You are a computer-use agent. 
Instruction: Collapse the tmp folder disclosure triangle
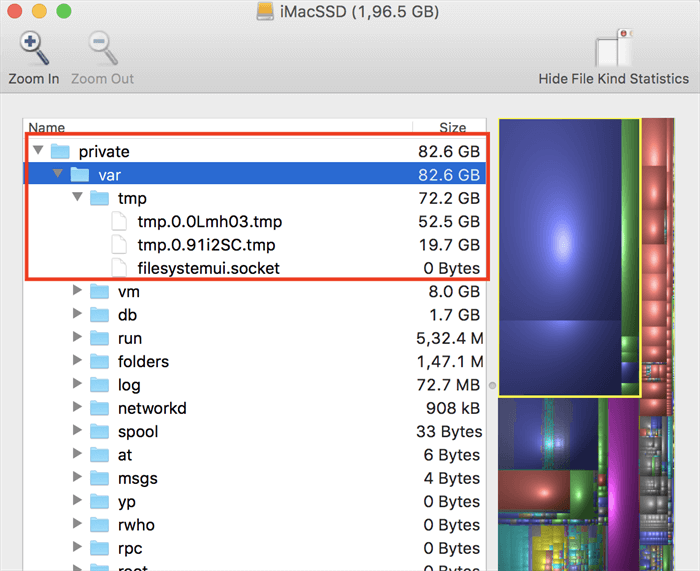click(77, 198)
